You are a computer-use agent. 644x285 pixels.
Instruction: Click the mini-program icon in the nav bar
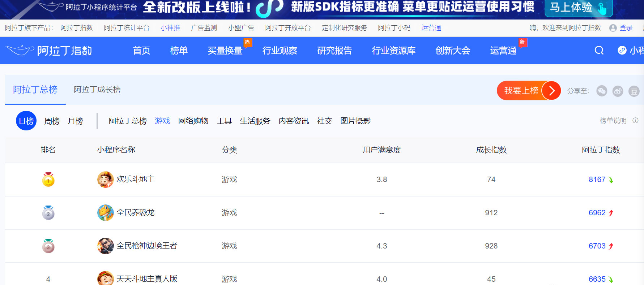[x=622, y=50]
